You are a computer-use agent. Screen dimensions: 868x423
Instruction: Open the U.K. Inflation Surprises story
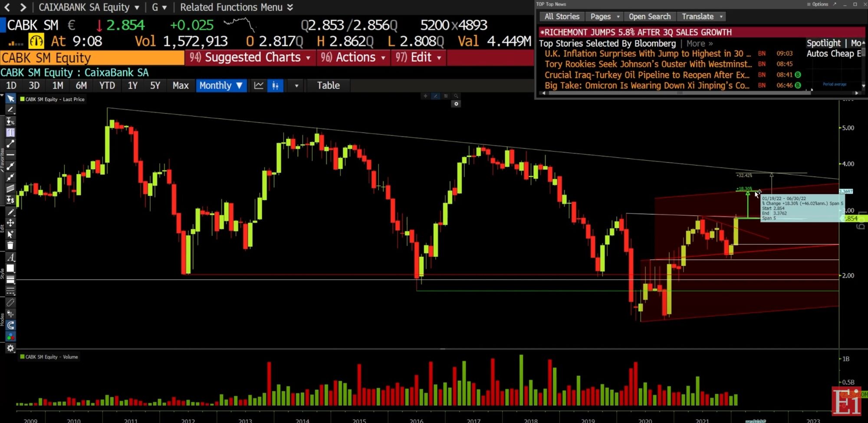coord(648,54)
